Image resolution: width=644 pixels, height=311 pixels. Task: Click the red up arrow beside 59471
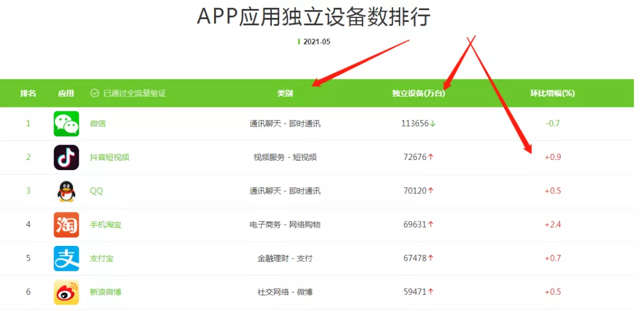pyautogui.click(x=431, y=292)
